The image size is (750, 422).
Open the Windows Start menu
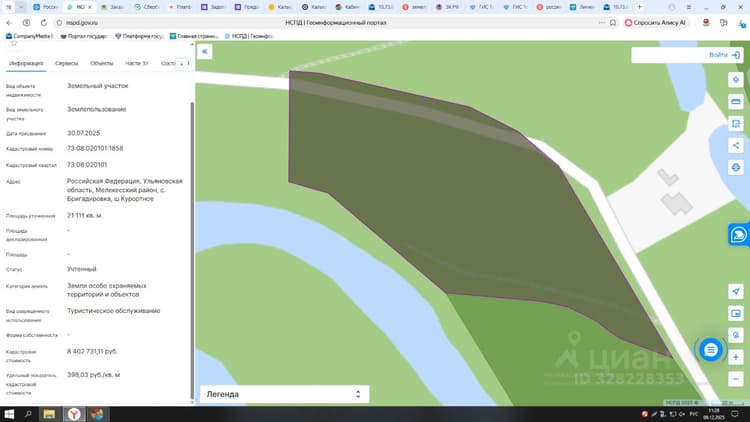[9, 414]
